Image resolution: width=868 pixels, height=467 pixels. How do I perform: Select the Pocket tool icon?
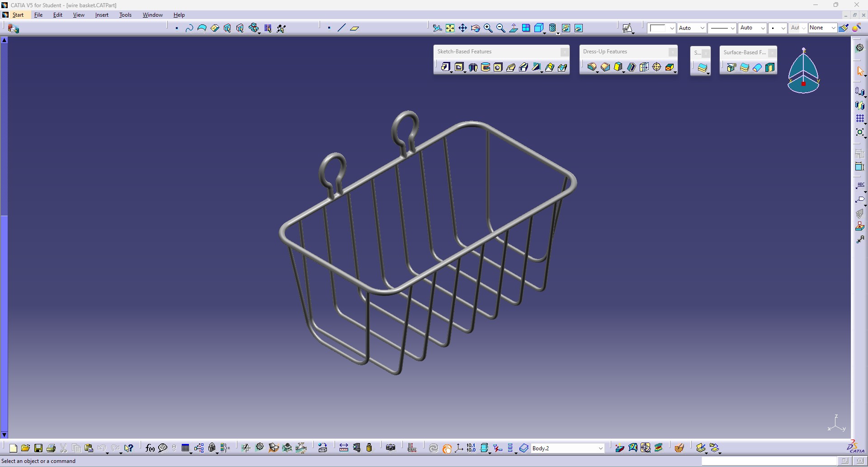pyautogui.click(x=459, y=67)
